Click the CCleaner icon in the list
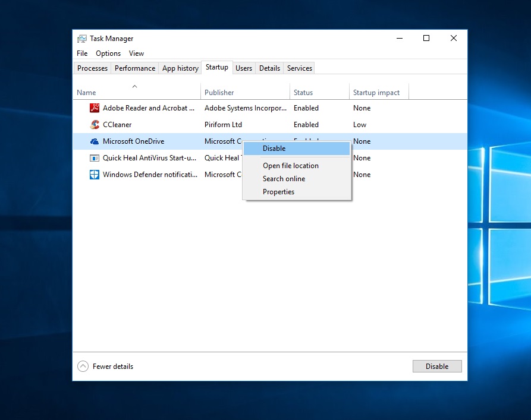This screenshot has height=420, width=531. tap(94, 125)
